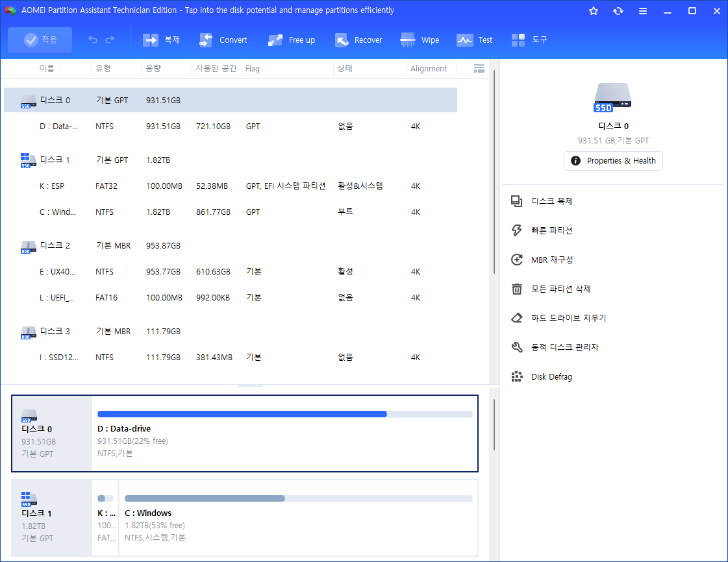Click the 사용된 공간 column header

216,68
